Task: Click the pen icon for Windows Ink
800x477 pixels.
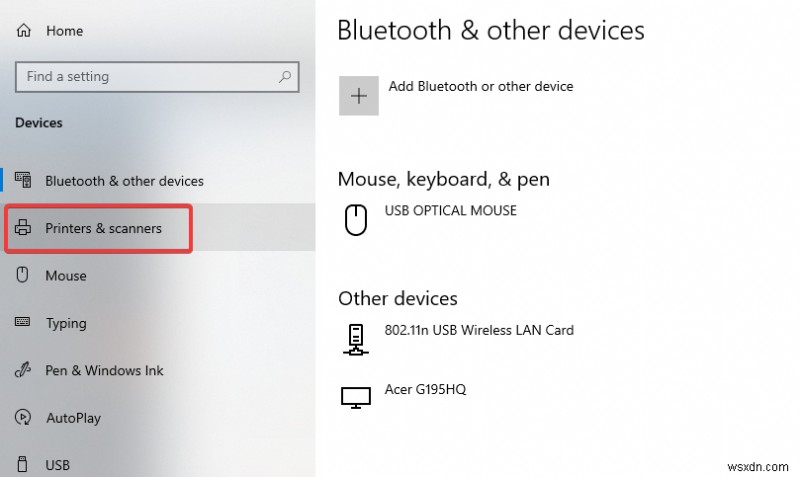Action: pos(23,370)
